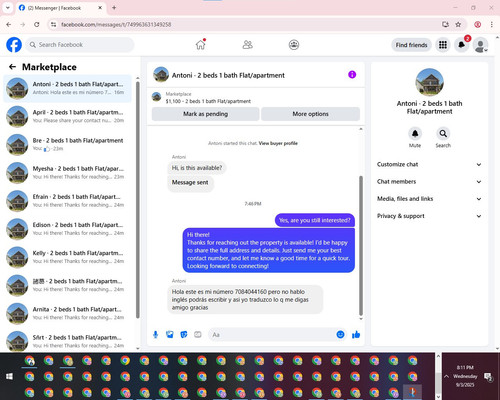Bookmark this page with the star icon
This screenshot has width=500, height=400.
pyautogui.click(x=458, y=24)
